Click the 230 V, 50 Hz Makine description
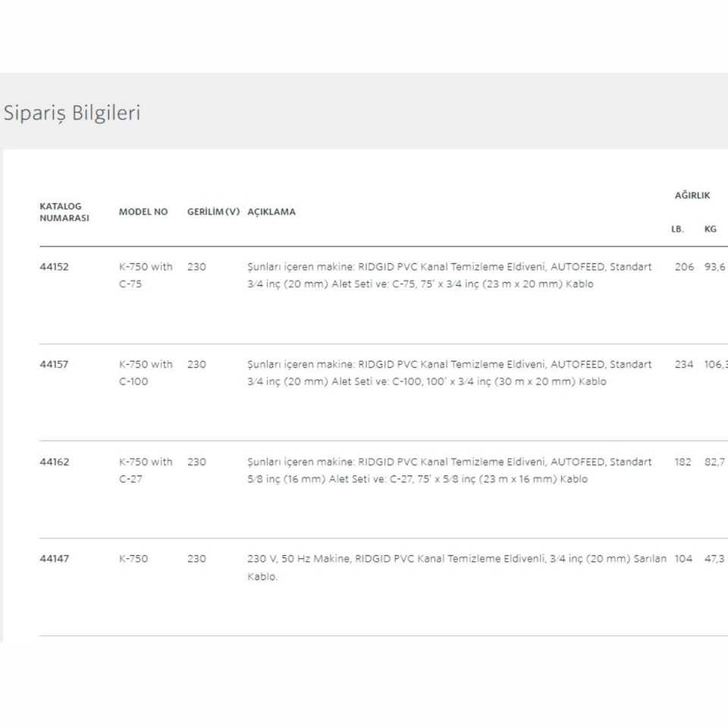This screenshot has width=728, height=728. (457, 567)
